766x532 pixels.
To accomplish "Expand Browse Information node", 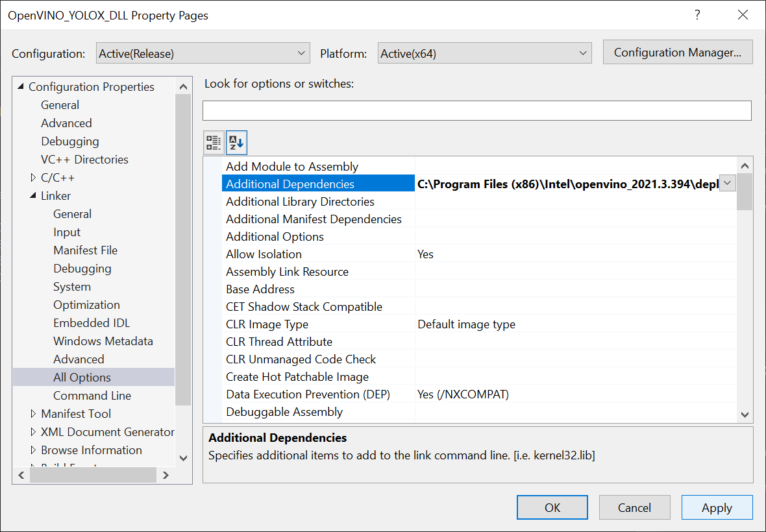I will [x=33, y=450].
